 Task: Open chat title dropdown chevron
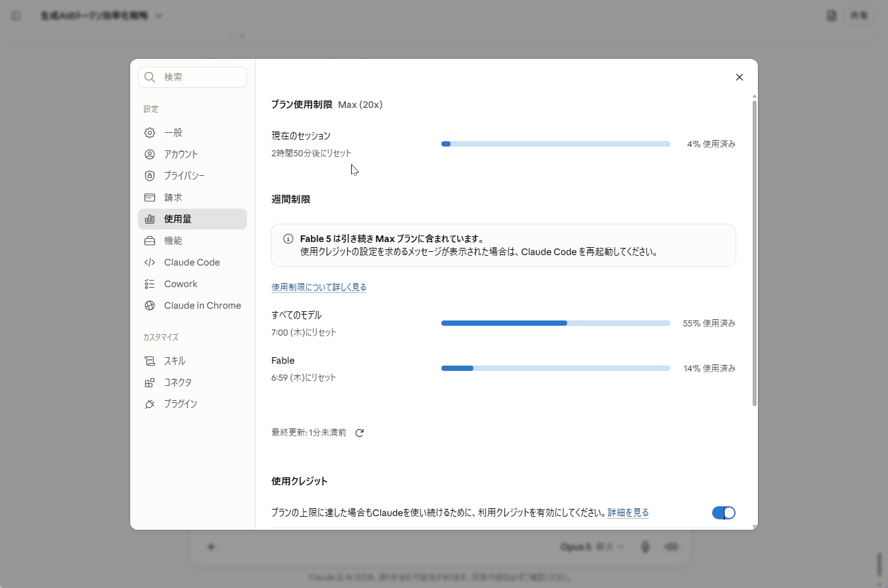159,16
